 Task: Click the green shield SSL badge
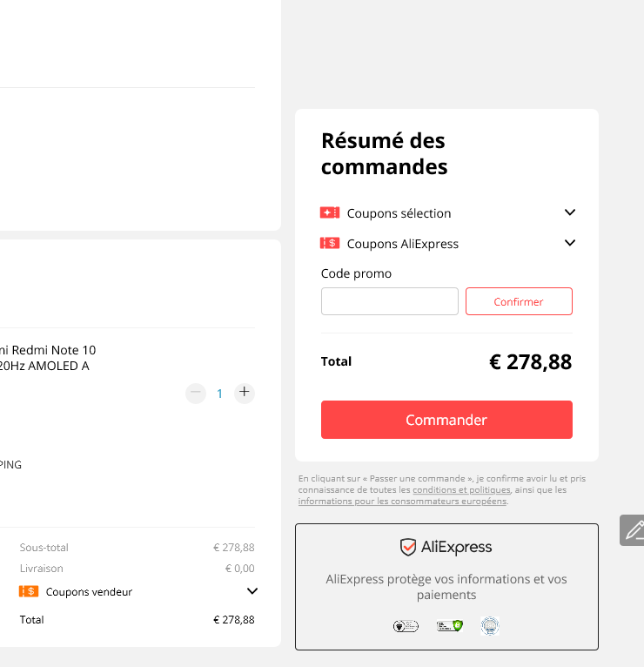[449, 626]
